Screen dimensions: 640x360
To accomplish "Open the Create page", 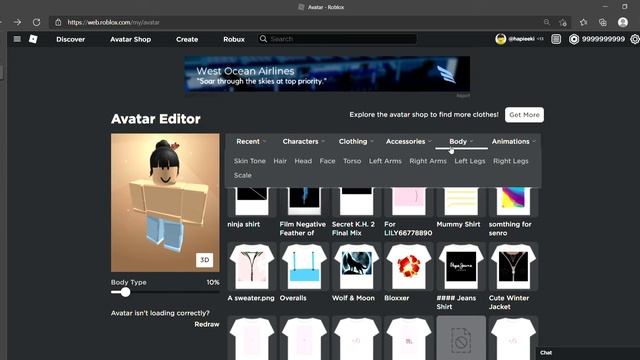I will pos(187,39).
